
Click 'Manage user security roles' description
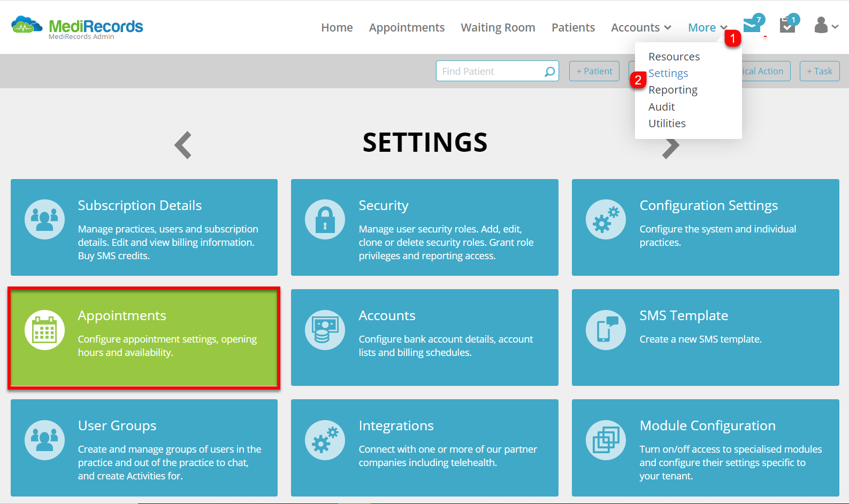coord(446,242)
